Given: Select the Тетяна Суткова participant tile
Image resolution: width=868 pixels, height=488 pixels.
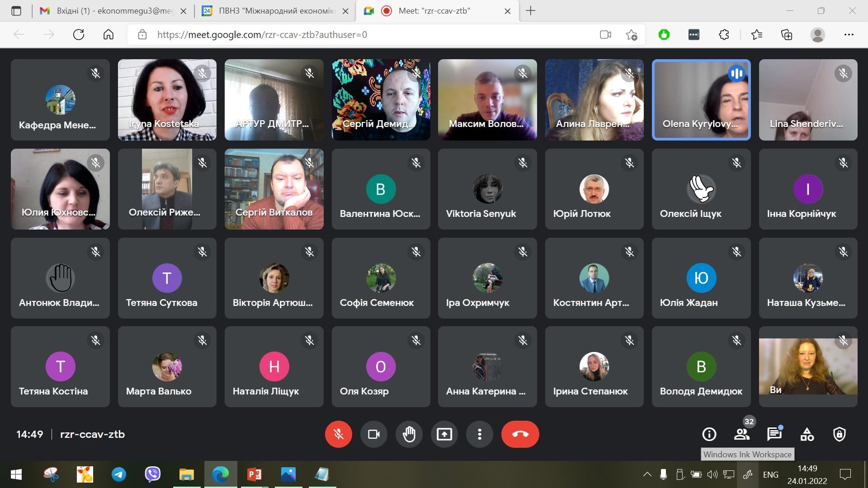Looking at the screenshot, I should pyautogui.click(x=167, y=278).
